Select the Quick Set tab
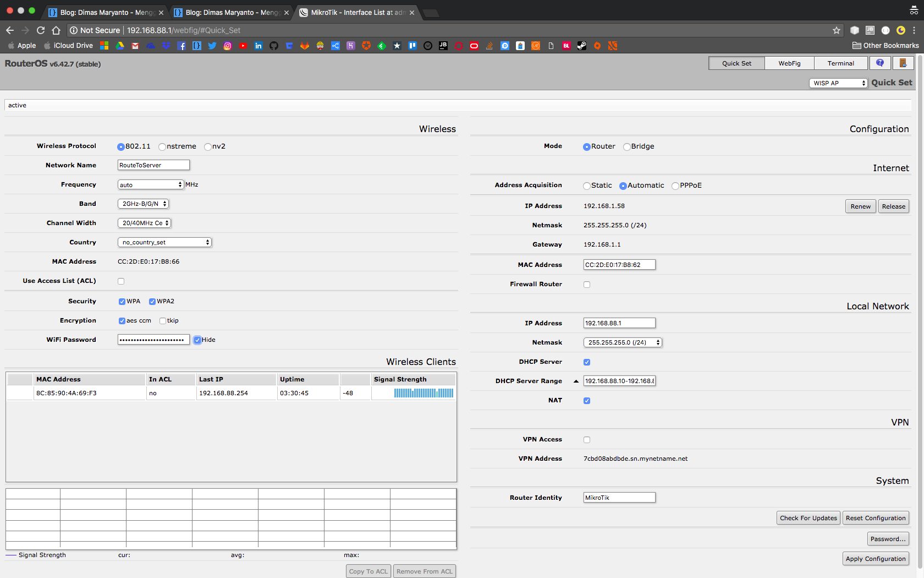The width and height of the screenshot is (924, 578). coord(736,63)
